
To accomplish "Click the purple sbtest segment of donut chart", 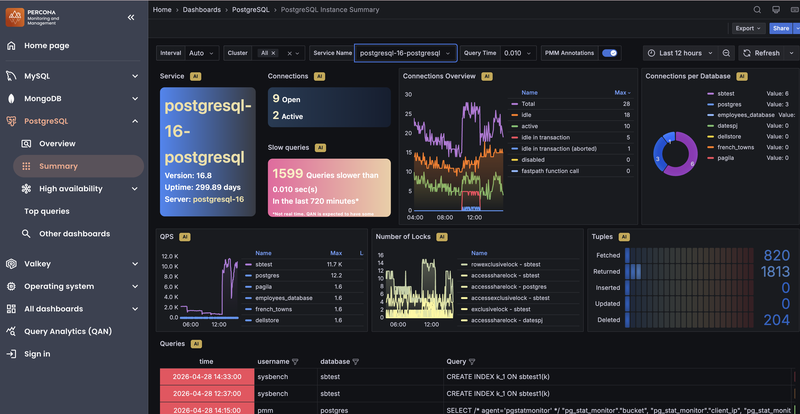I will coord(688,160).
